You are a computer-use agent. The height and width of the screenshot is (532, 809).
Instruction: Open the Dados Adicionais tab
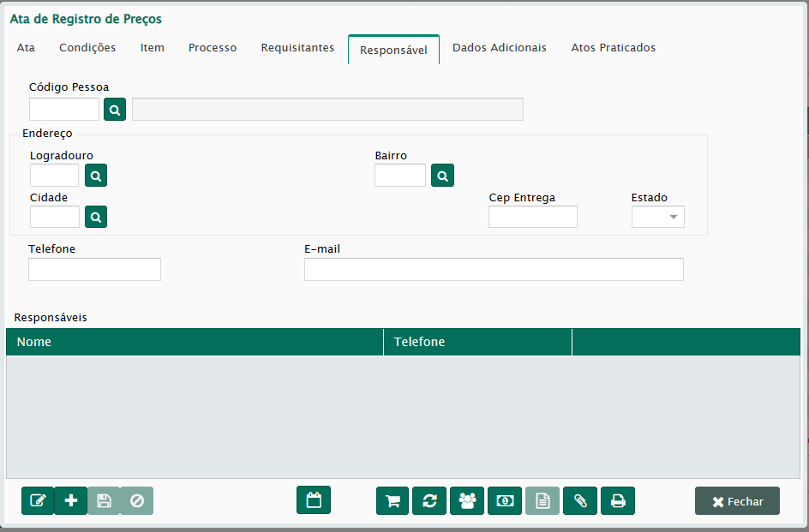point(500,48)
